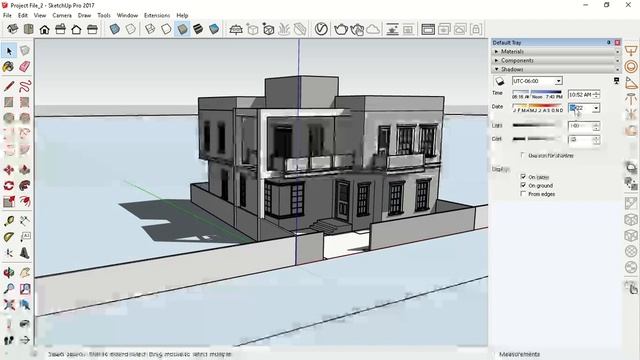Open the Help menu
The height and width of the screenshot is (360, 640).
[x=182, y=15]
